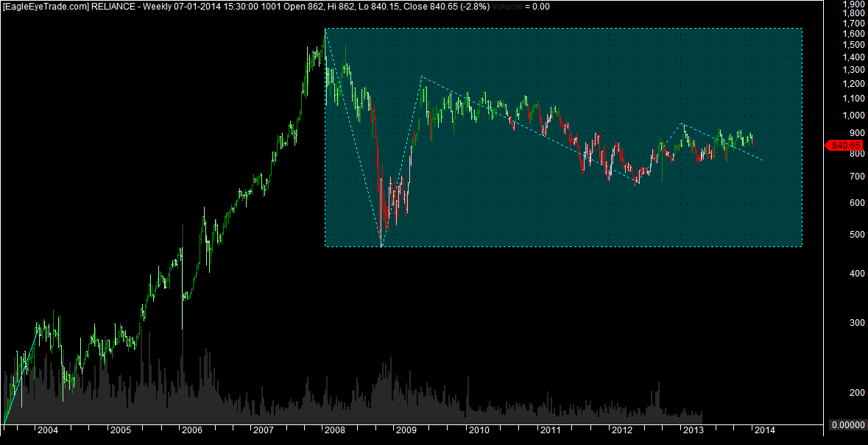Click the 2014 year label on time axis

[x=765, y=430]
